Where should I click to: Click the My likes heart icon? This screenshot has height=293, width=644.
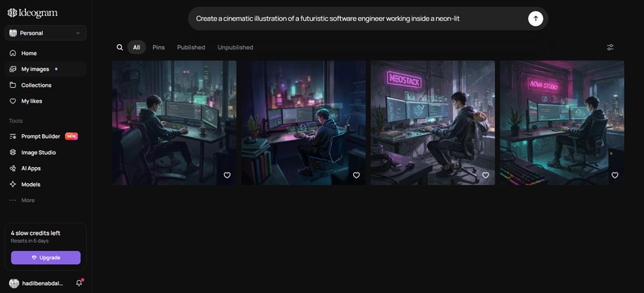pyautogui.click(x=13, y=101)
